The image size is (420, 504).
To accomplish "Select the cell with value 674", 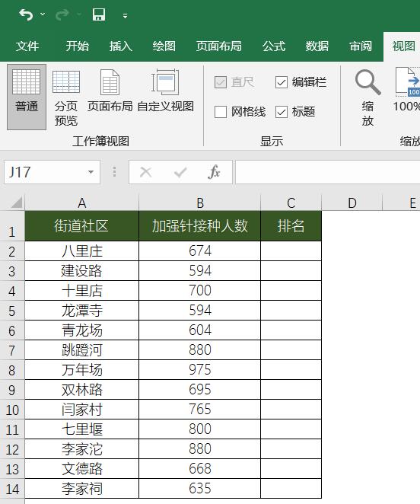I will [200, 251].
